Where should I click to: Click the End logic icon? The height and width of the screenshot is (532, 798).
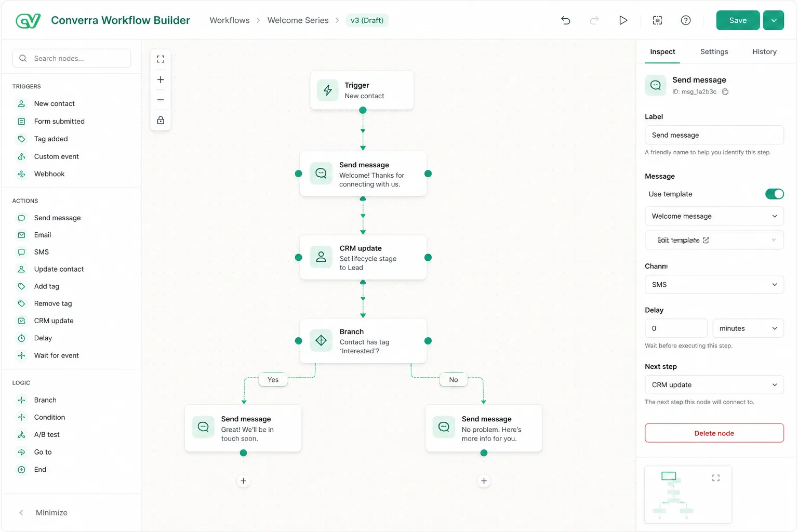[21, 470]
